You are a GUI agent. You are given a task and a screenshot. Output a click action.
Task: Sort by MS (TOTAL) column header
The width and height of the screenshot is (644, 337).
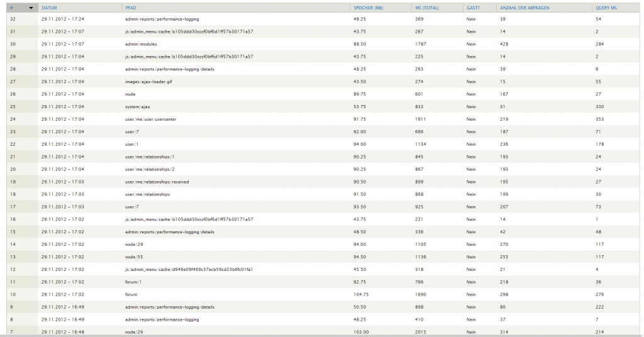[428, 8]
